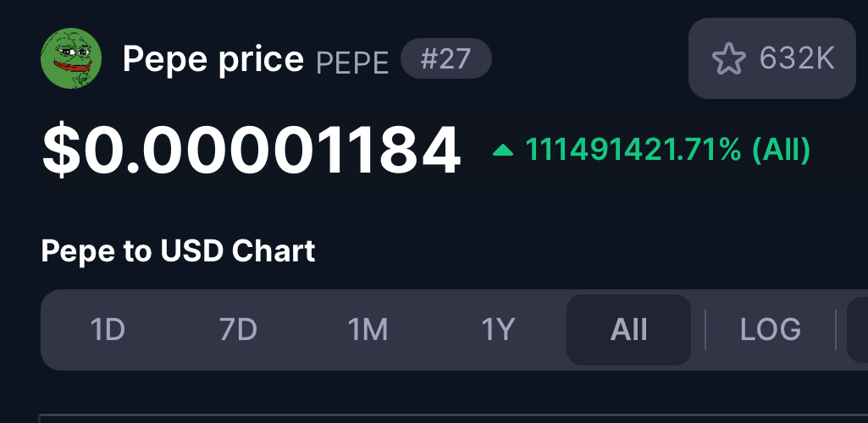Click the PEPE ticker symbol
Screen dimensions: 868x423
pyautogui.click(x=352, y=63)
